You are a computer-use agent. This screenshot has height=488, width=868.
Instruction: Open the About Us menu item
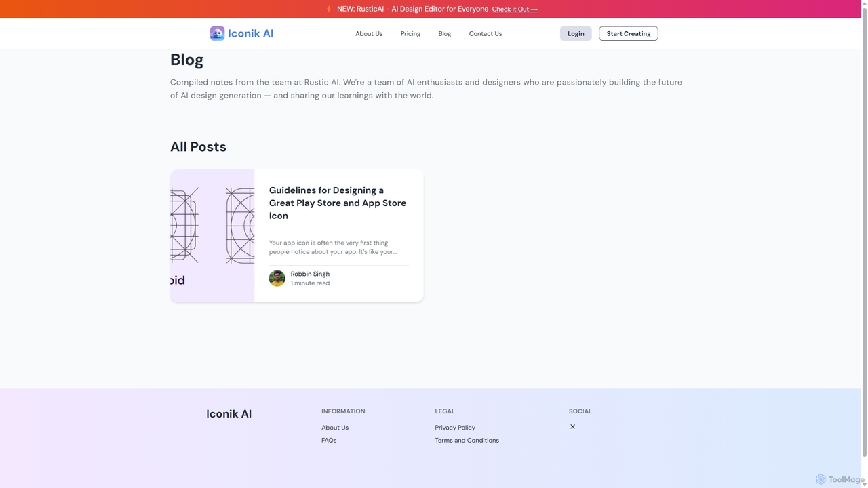click(369, 33)
